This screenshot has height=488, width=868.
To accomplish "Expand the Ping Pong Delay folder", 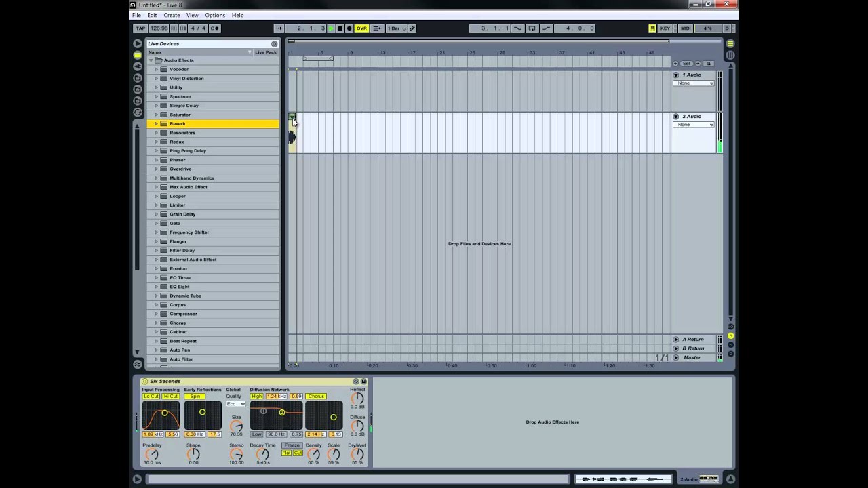I will pos(157,150).
